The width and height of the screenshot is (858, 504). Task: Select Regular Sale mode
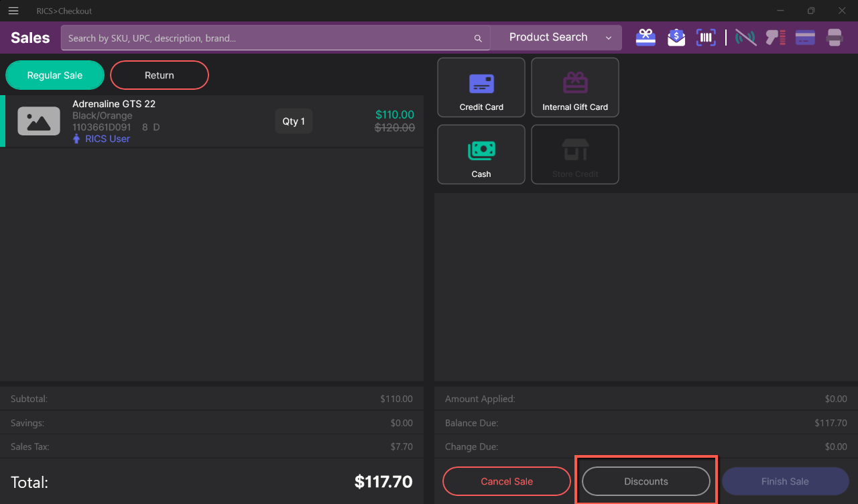[55, 75]
